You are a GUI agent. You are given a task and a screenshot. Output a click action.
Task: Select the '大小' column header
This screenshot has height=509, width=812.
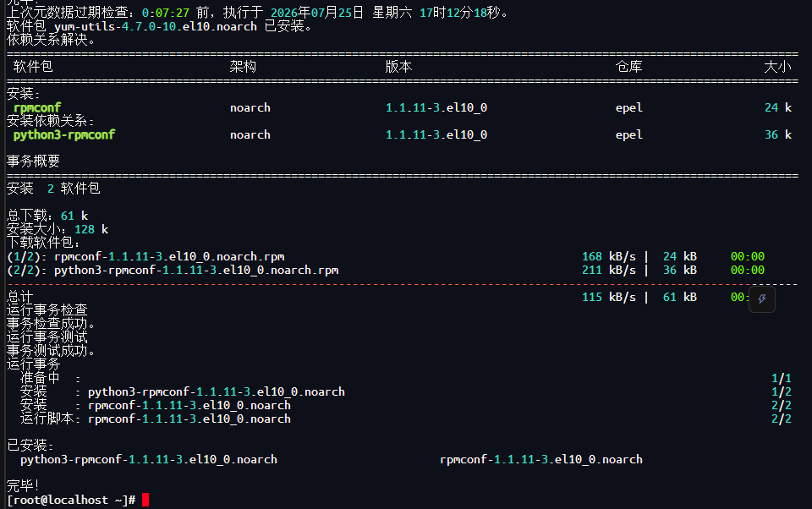click(778, 67)
